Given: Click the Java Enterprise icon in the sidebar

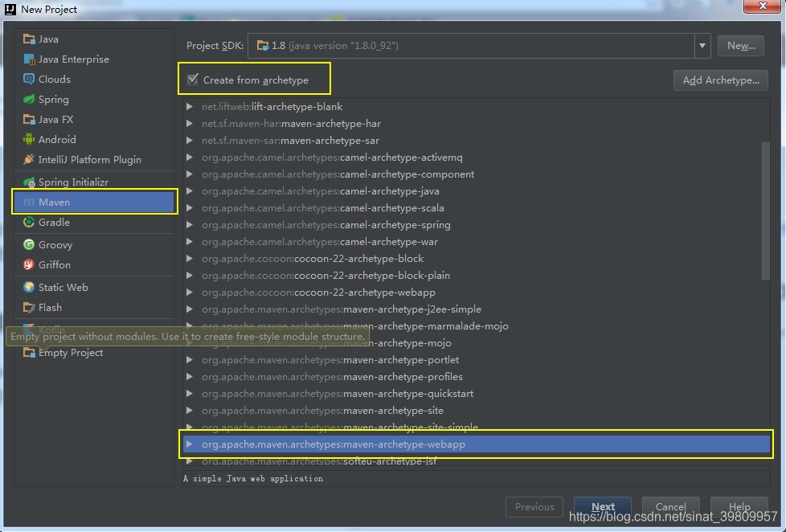Looking at the screenshot, I should click(x=29, y=59).
